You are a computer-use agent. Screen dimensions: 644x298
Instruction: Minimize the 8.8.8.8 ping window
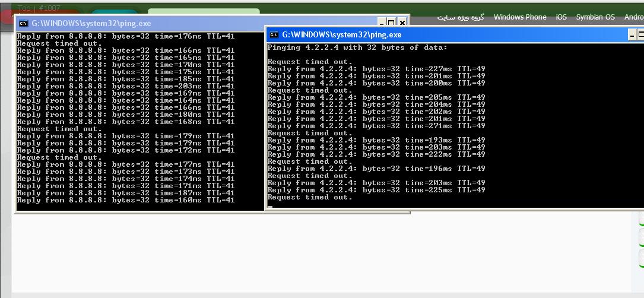pos(382,23)
